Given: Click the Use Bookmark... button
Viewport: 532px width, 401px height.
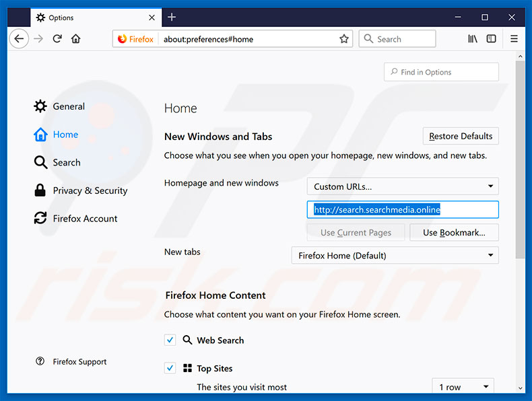Looking at the screenshot, I should point(454,233).
